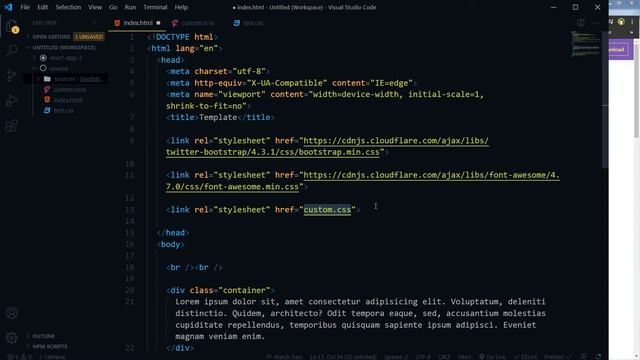Click errors and warnings status indicator

pos(20,357)
